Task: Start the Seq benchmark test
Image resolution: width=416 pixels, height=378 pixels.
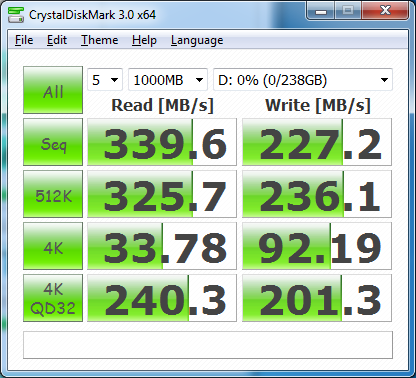Action: click(53, 142)
